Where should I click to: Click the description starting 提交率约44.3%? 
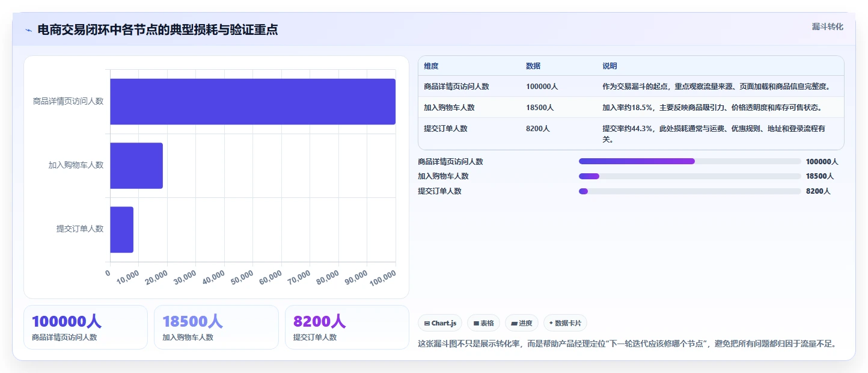pyautogui.click(x=714, y=134)
